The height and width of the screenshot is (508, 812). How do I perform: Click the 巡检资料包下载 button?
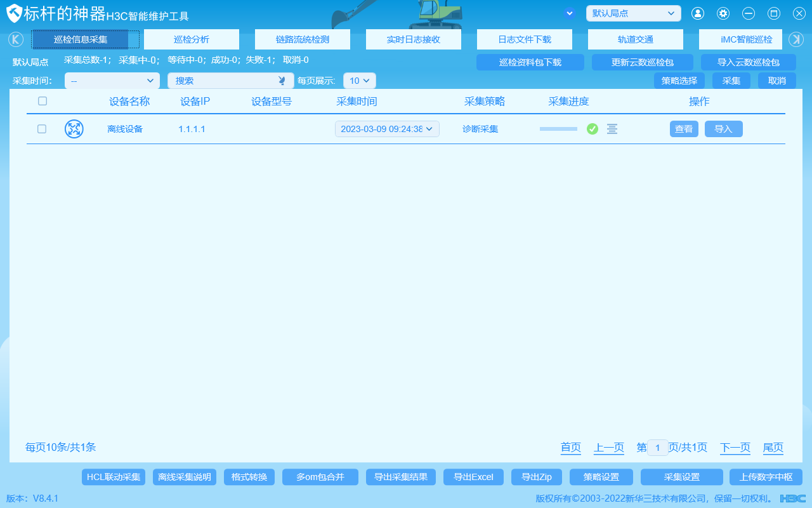[x=530, y=62]
